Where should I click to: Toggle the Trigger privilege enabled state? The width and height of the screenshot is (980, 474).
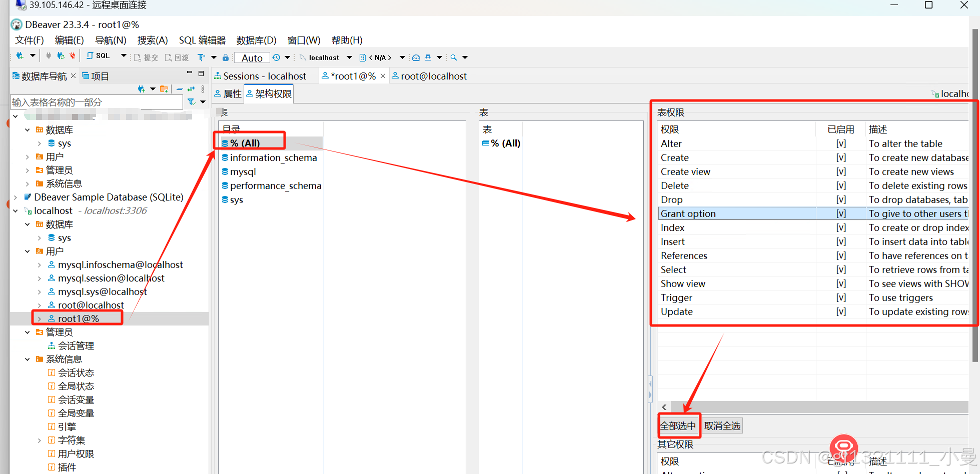(x=841, y=297)
